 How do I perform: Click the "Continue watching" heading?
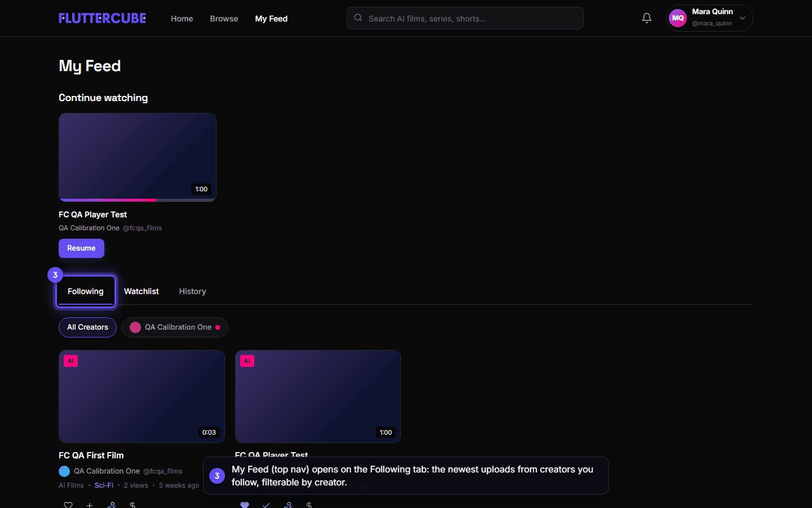(x=103, y=98)
